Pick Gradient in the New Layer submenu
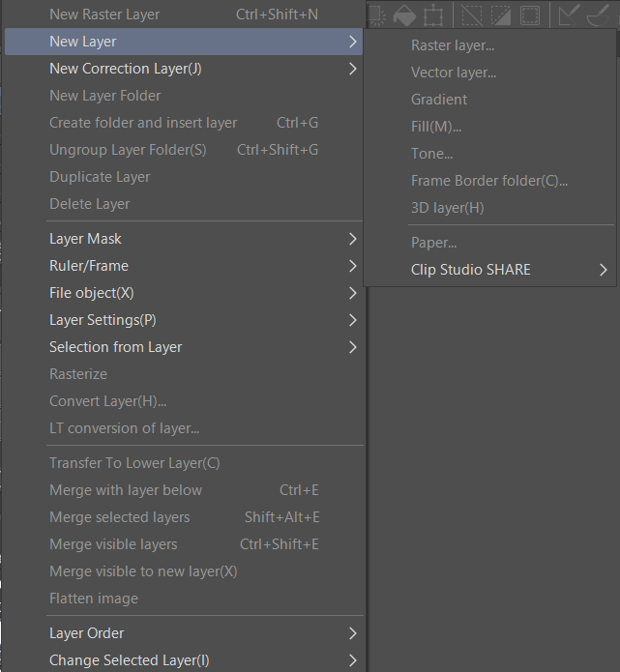The height and width of the screenshot is (672, 620). [x=489, y=100]
